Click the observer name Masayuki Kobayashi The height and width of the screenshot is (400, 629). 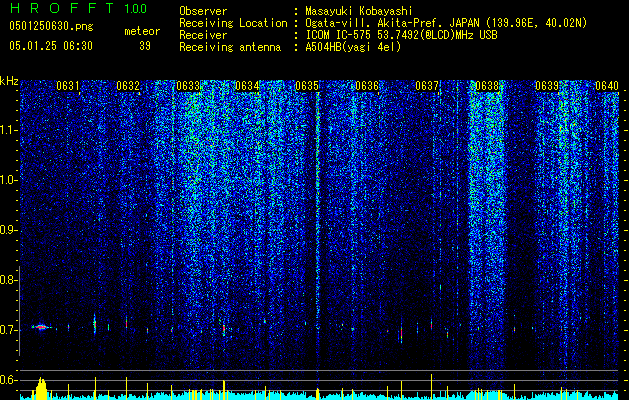click(x=358, y=11)
